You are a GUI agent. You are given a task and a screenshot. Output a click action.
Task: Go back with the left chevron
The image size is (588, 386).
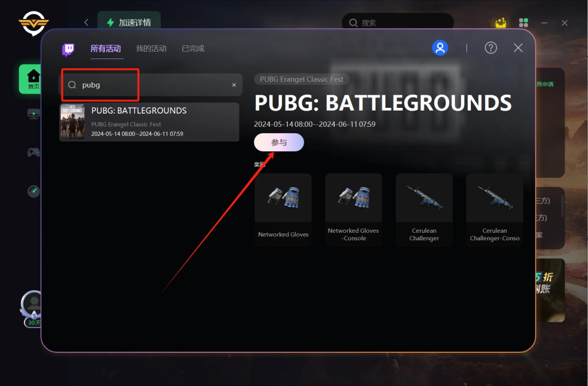(87, 22)
